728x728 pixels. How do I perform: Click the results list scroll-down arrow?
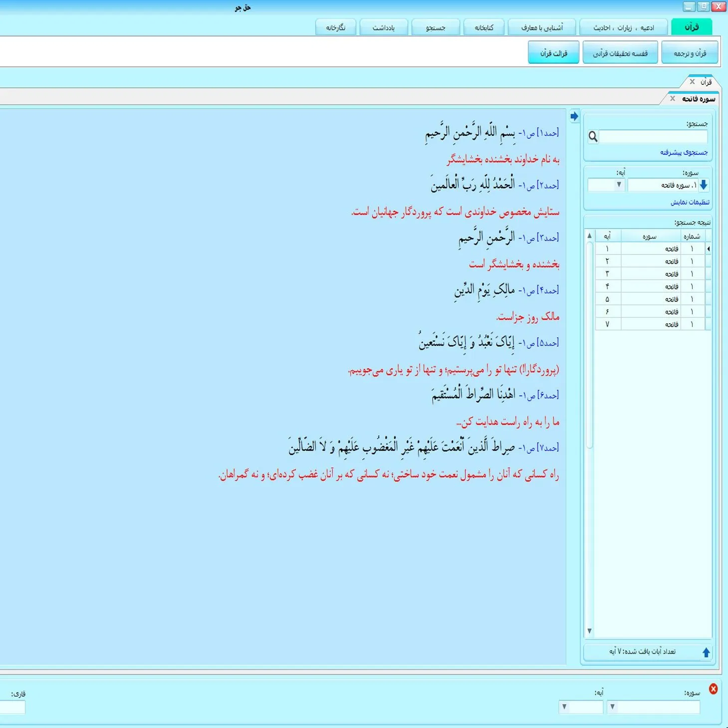[589, 631]
